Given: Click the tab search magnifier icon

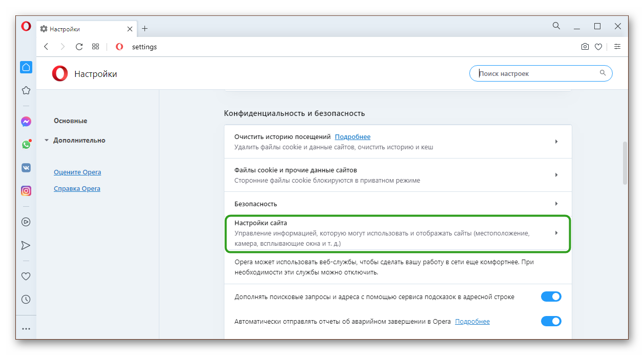Looking at the screenshot, I should pyautogui.click(x=556, y=26).
